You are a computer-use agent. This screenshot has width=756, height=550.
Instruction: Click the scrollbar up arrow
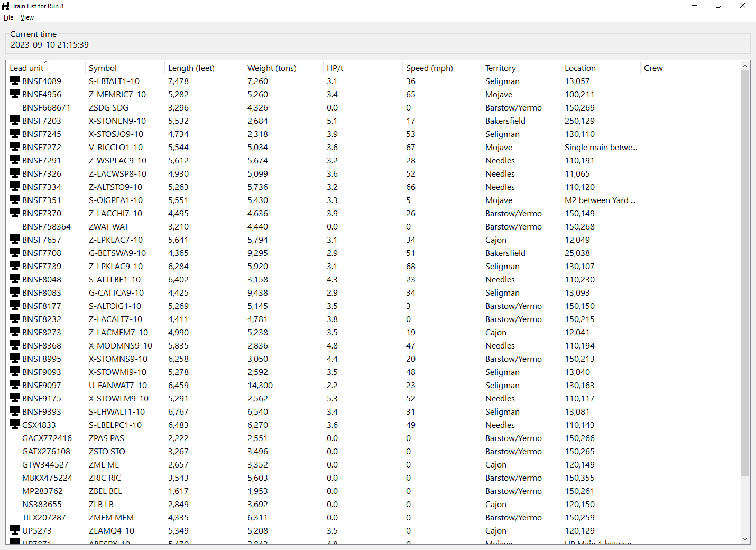[745, 66]
